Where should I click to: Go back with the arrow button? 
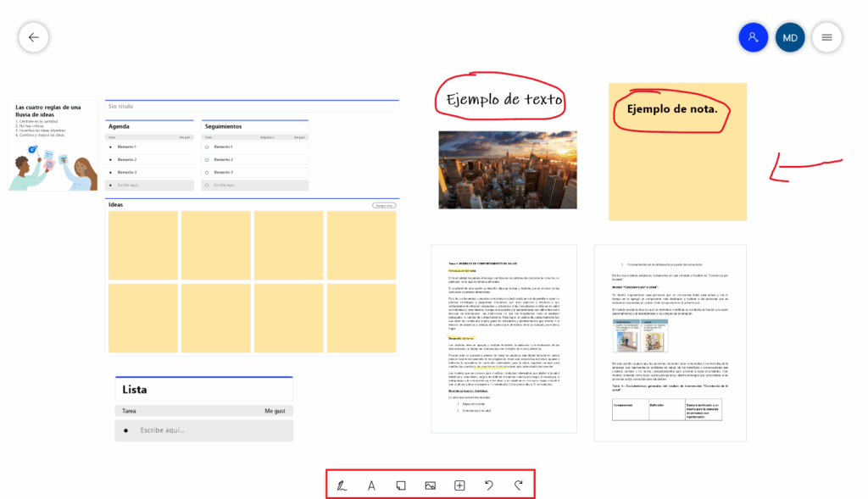(x=34, y=37)
